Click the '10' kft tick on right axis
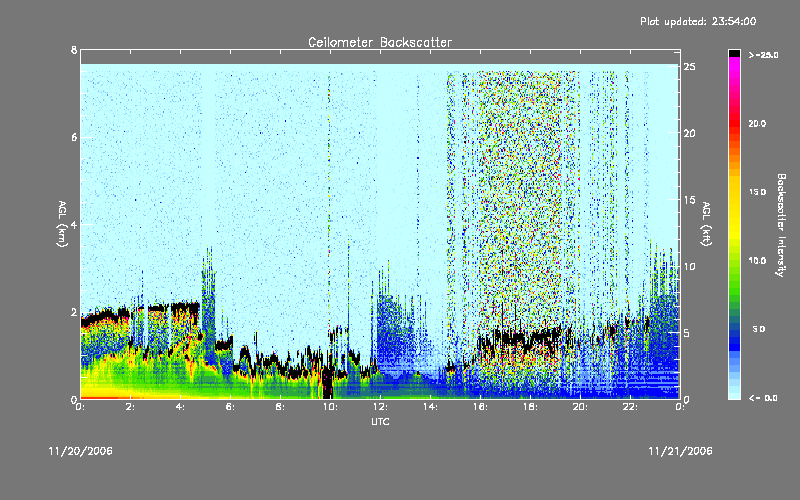 pyautogui.click(x=689, y=267)
